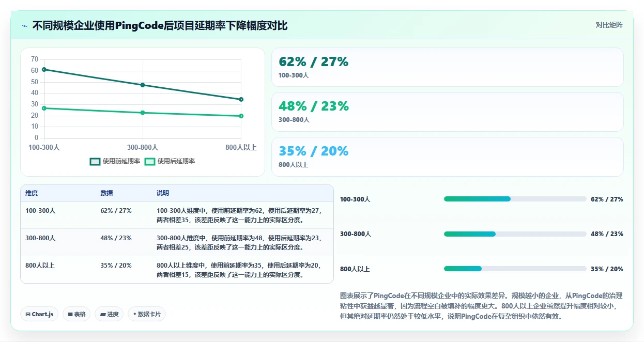
Task: Click the 100-300人 label beside progress bar
Action: tap(355, 199)
